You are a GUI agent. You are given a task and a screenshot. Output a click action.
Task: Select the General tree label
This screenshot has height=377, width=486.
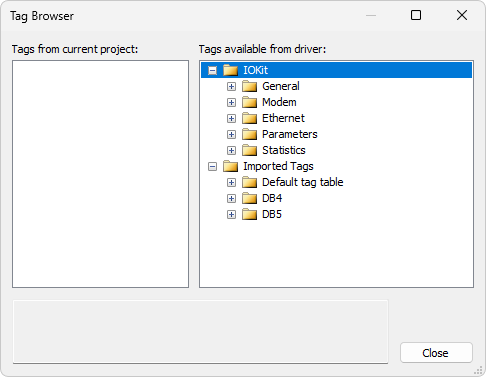tap(281, 86)
